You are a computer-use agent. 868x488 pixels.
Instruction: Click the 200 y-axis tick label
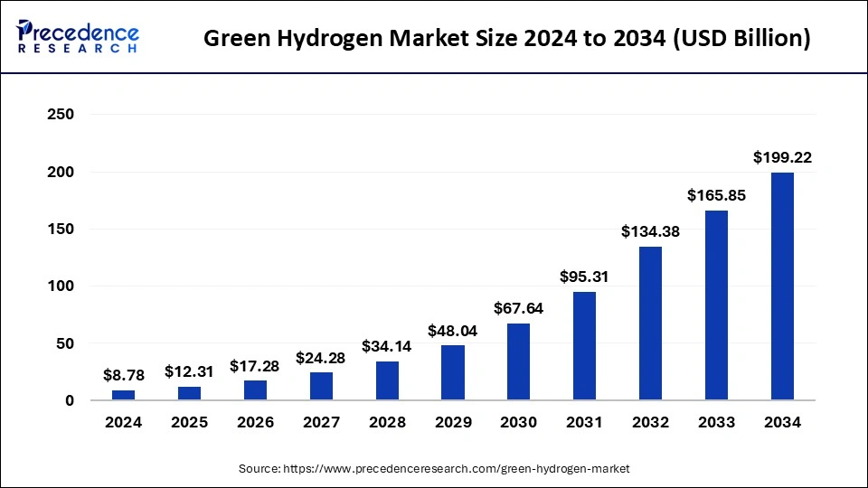tap(61, 172)
